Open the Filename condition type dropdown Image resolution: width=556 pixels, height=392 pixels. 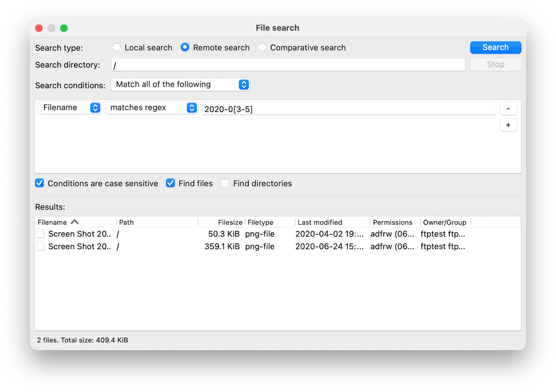click(x=69, y=108)
